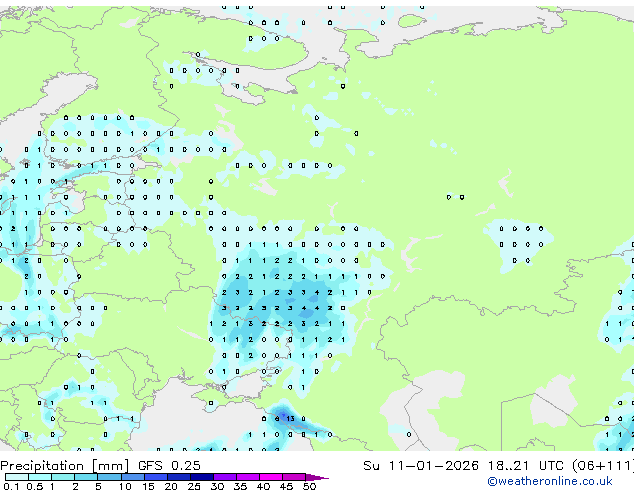Click the legend swatch between 0.5 and 1
Image resolution: width=634 pixels, height=490 pixels.
(40, 477)
